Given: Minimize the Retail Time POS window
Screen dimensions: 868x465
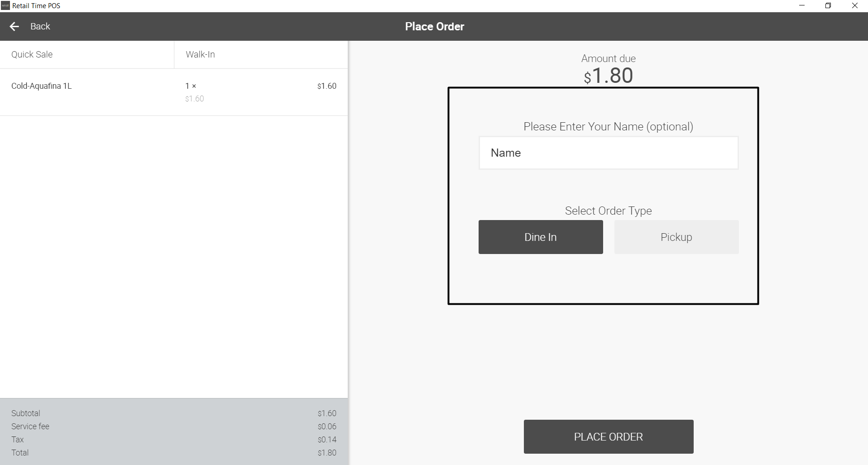Looking at the screenshot, I should click(x=802, y=6).
